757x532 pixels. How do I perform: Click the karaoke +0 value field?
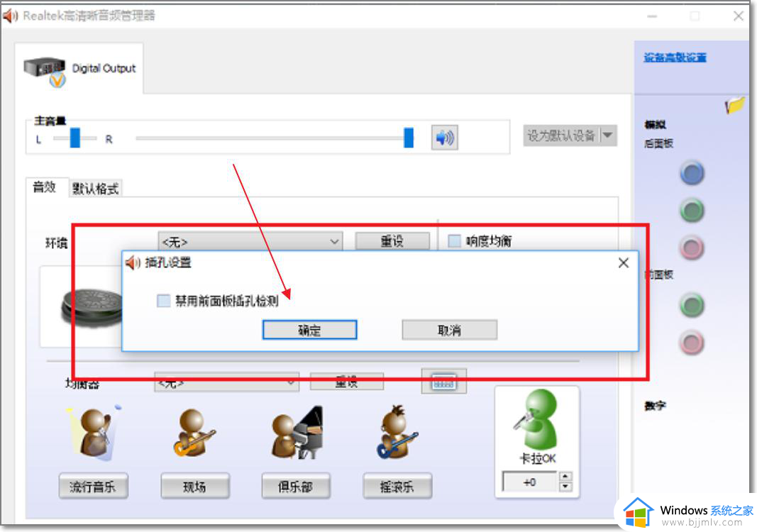[x=529, y=482]
